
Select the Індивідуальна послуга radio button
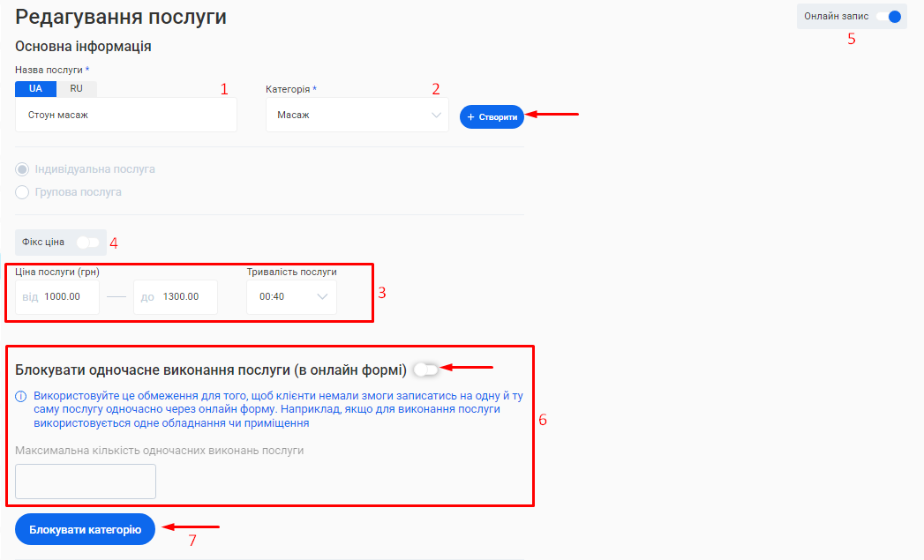coord(20,168)
